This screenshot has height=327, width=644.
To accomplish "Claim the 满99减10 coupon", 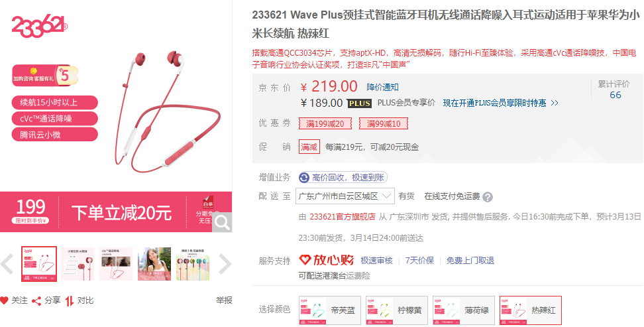I will coord(384,124).
